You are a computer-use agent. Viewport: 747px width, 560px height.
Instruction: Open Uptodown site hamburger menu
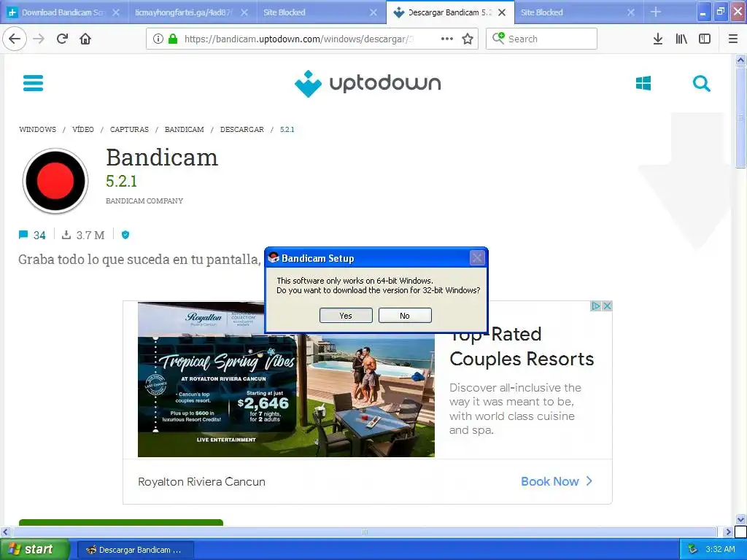pos(34,83)
